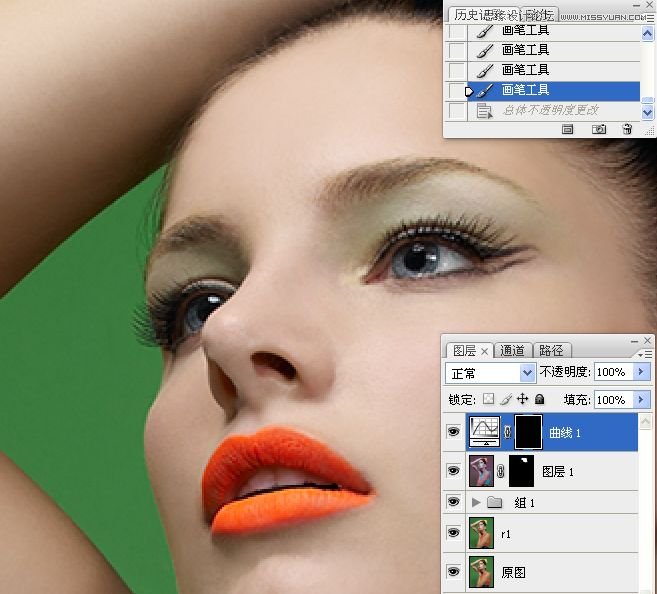Toggle lock transparent pixels icon

tap(488, 398)
